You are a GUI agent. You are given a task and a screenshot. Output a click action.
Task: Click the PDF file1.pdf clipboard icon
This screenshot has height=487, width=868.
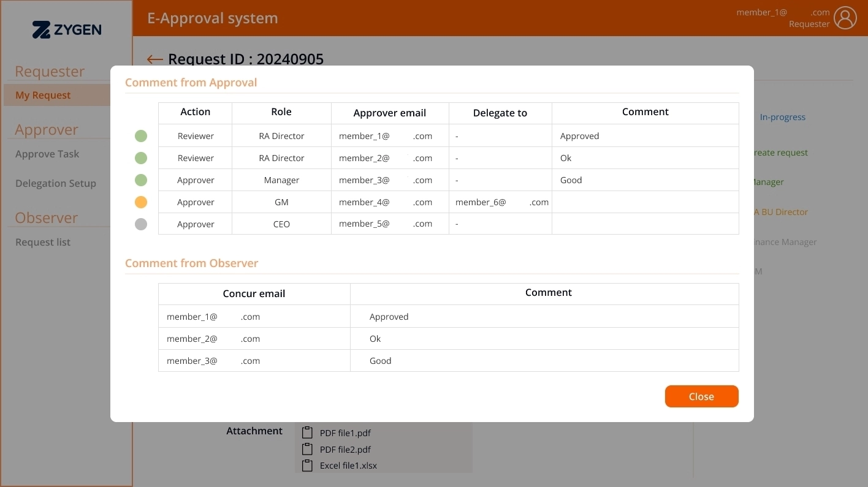(308, 432)
